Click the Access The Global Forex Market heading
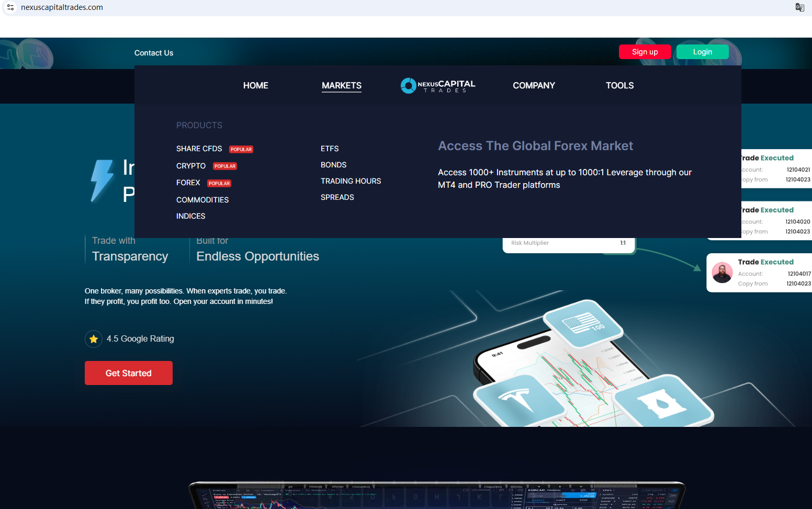The height and width of the screenshot is (509, 812). click(535, 146)
